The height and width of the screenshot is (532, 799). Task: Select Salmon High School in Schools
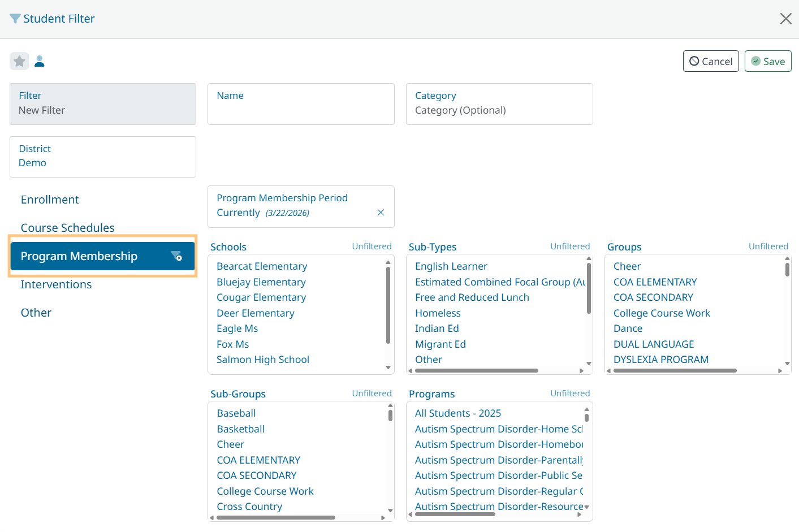pos(262,360)
